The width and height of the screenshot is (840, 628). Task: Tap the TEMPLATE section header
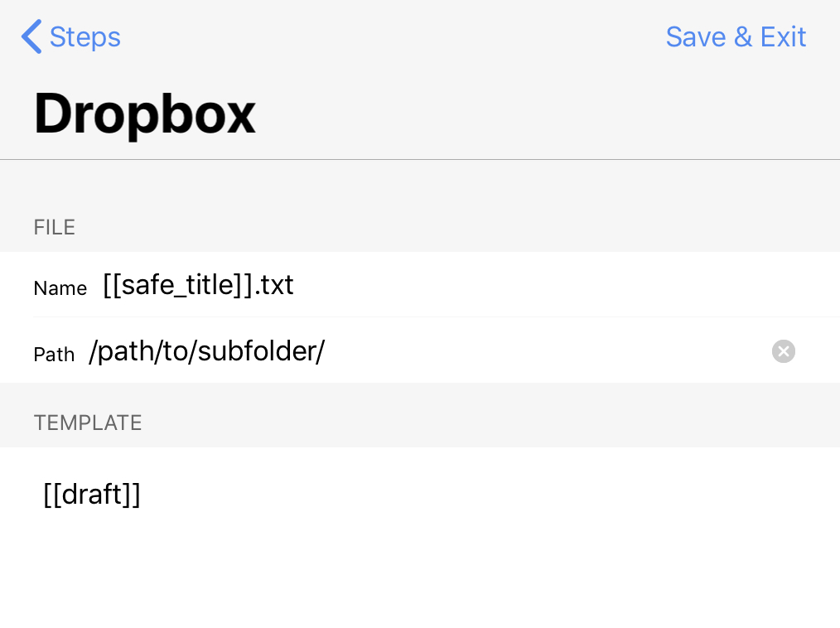tap(87, 423)
